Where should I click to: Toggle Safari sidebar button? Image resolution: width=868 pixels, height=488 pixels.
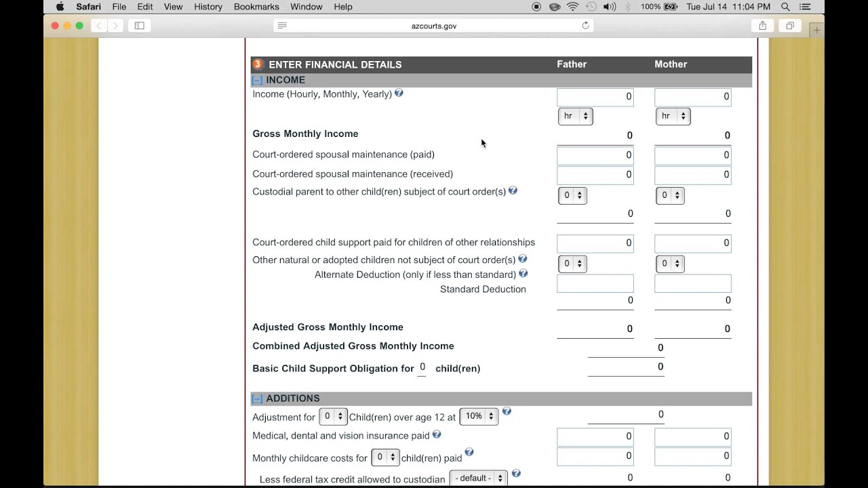[x=140, y=26]
